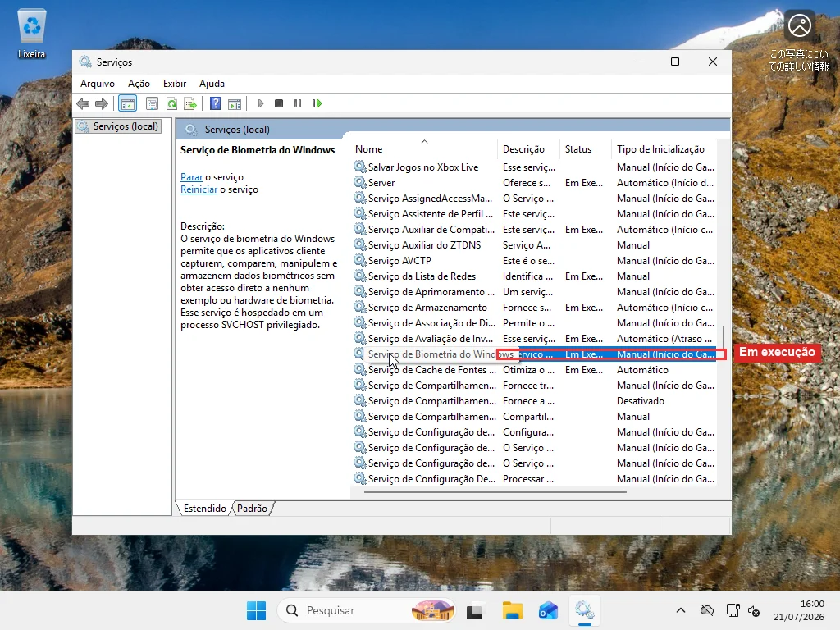Open File Explorer from the taskbar
840x630 pixels.
[512, 610]
